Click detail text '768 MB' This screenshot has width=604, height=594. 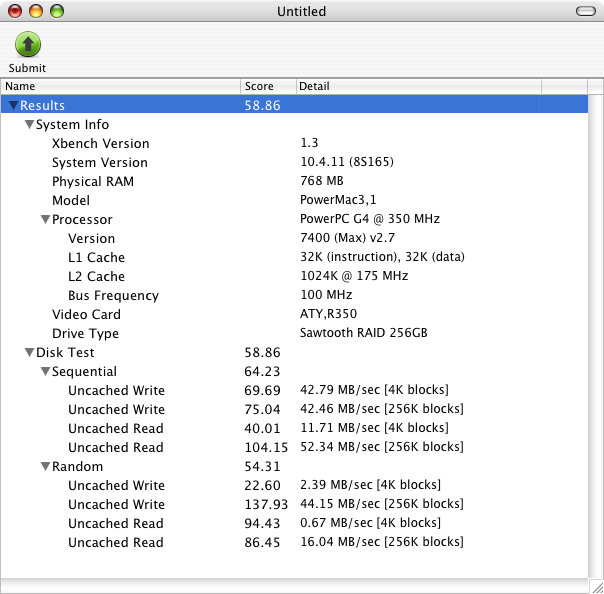[322, 181]
